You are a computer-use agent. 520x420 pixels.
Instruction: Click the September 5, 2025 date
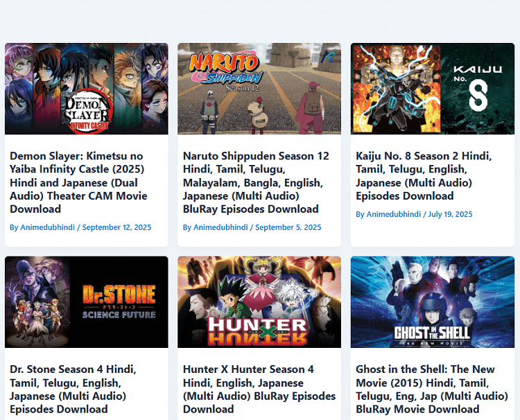coord(288,227)
